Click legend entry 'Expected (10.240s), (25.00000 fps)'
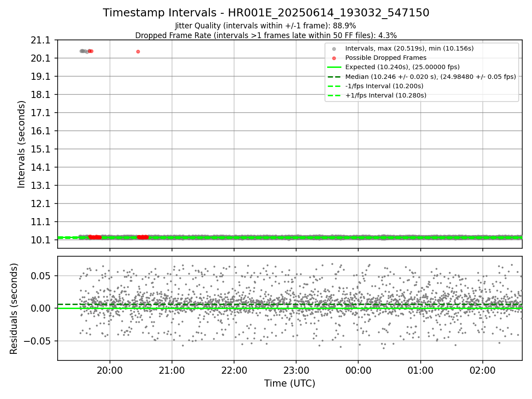532x399 pixels. click(403, 67)
